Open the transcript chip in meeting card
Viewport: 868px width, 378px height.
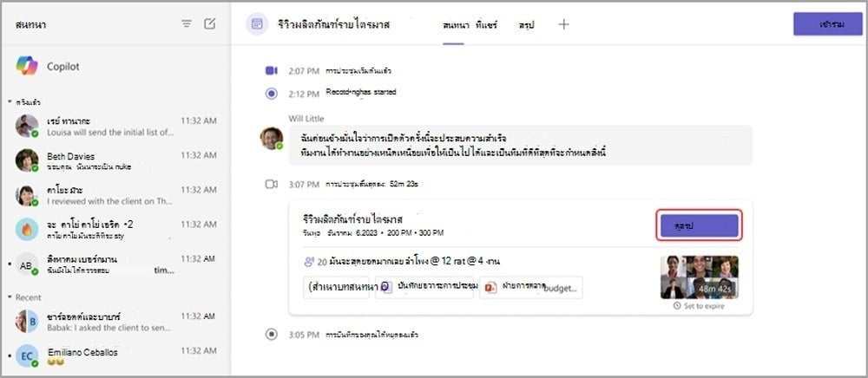coord(339,287)
